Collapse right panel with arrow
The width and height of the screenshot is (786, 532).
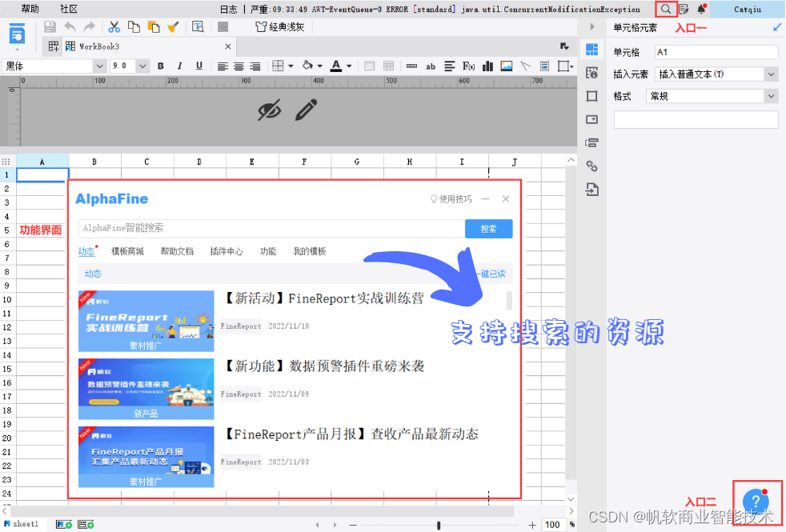[592, 27]
